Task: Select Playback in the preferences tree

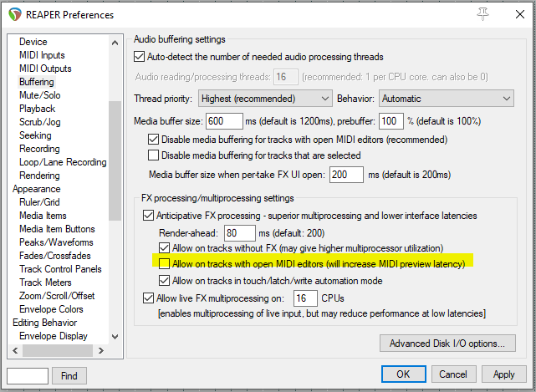Action: pos(38,109)
